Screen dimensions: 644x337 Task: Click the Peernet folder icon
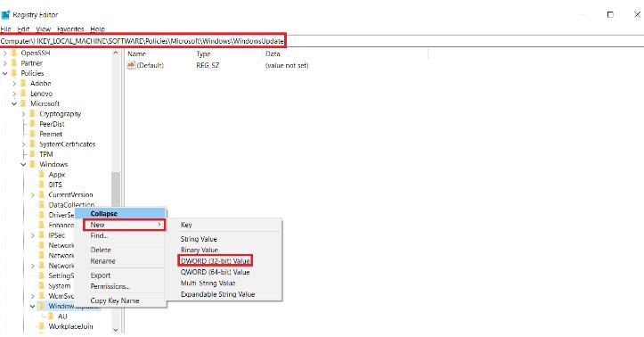tap(33, 134)
